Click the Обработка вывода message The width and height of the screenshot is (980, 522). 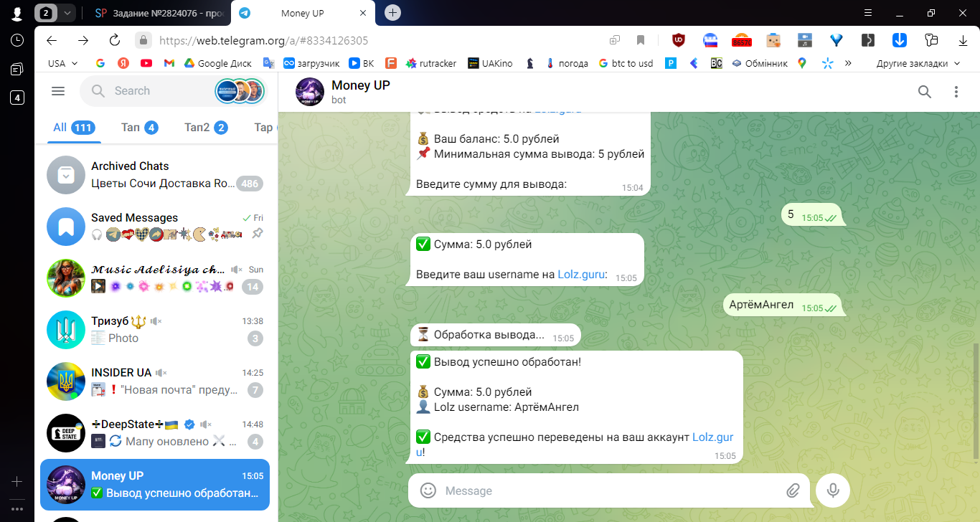[x=496, y=335]
